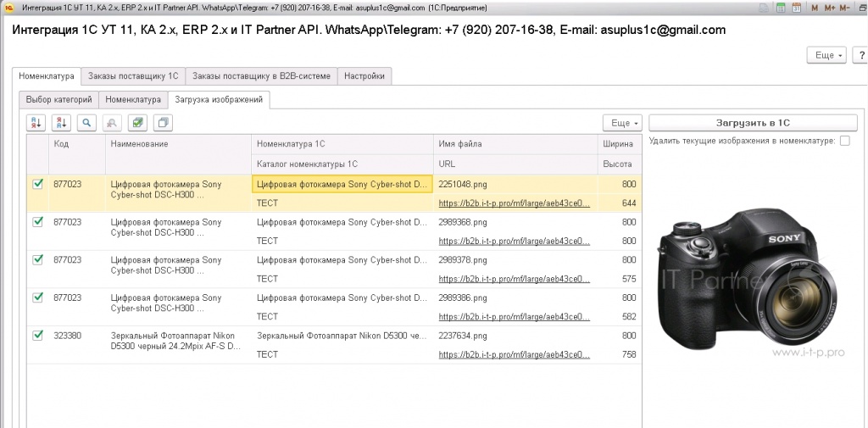Switch to 'Заказы поставщику 1С' tab
The height and width of the screenshot is (428, 868).
133,76
